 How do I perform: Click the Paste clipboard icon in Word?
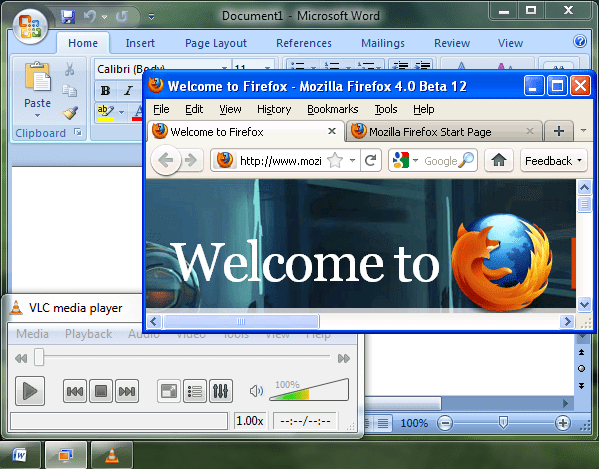(37, 76)
